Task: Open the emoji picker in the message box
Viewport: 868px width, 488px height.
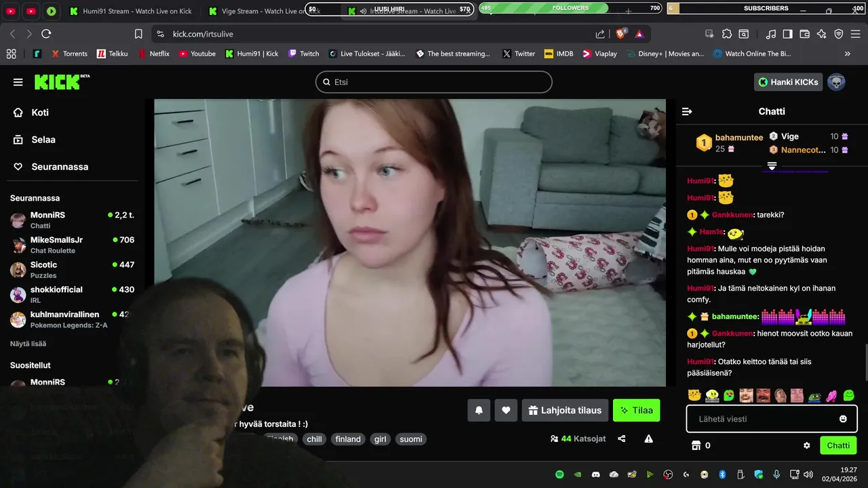Action: (x=843, y=419)
